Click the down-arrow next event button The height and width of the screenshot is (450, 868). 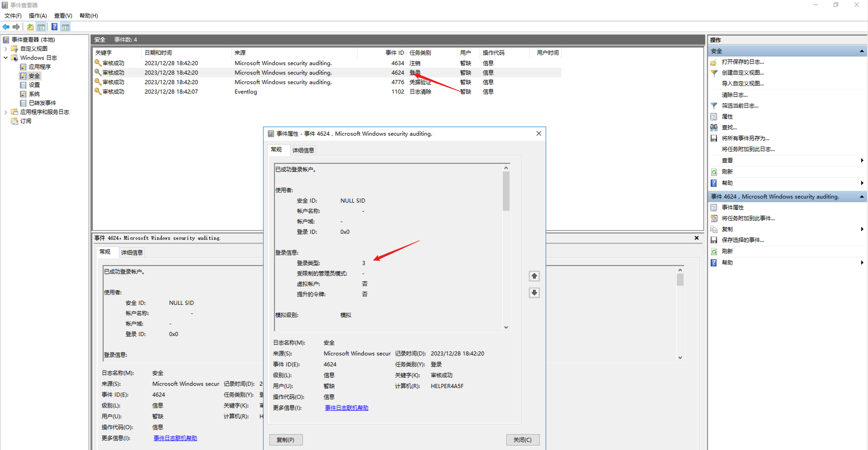point(534,293)
